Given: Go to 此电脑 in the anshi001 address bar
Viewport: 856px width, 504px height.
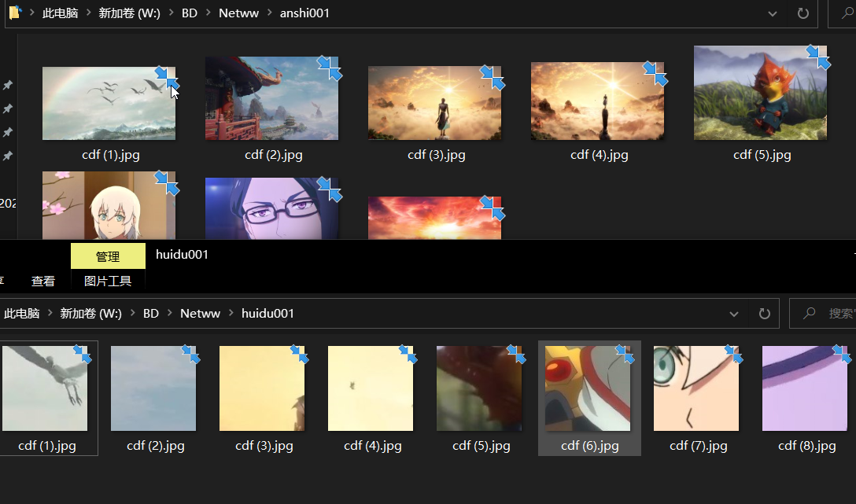Looking at the screenshot, I should (60, 13).
